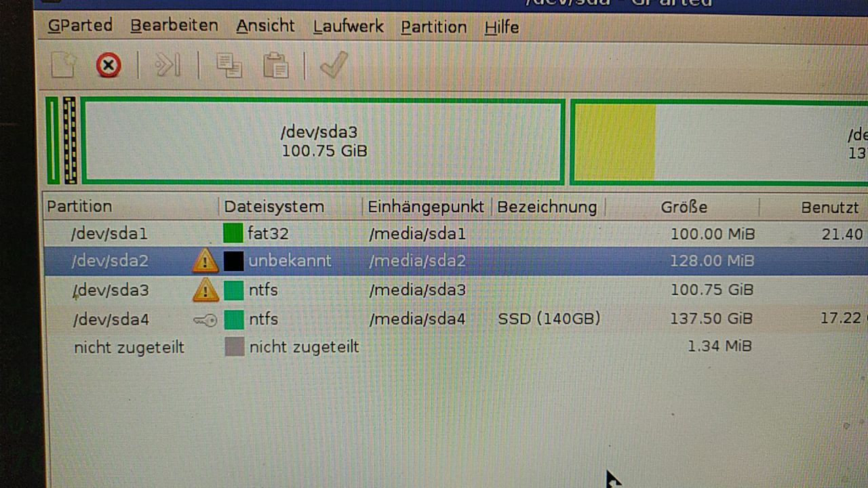Select the nicht zugeteilt unallocated row
This screenshot has width=868, height=488.
click(x=456, y=347)
